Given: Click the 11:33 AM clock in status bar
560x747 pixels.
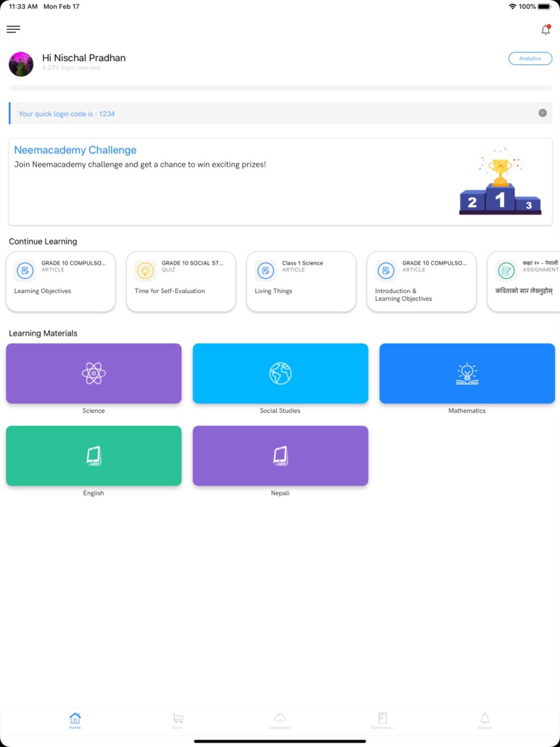Looking at the screenshot, I should point(23,7).
